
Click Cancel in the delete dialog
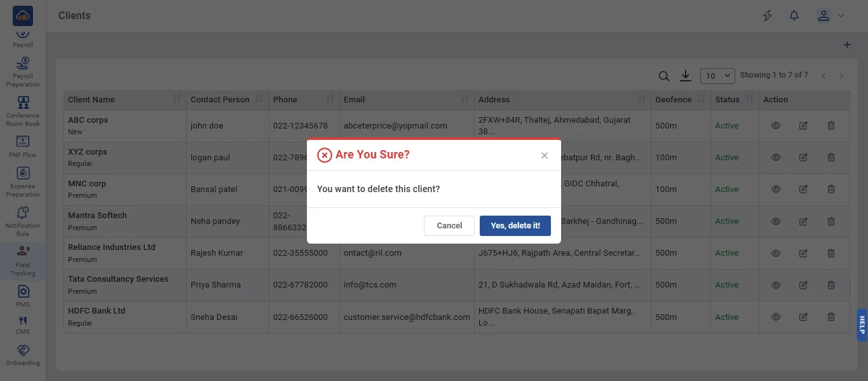(x=449, y=226)
